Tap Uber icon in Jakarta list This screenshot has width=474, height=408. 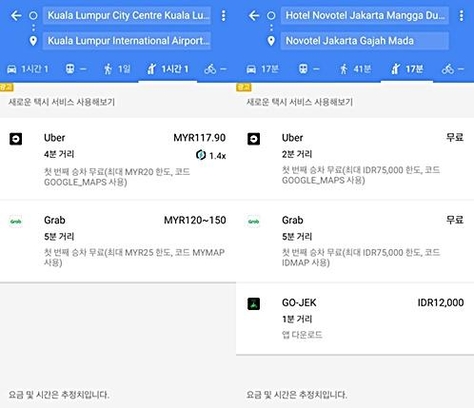[x=254, y=139]
